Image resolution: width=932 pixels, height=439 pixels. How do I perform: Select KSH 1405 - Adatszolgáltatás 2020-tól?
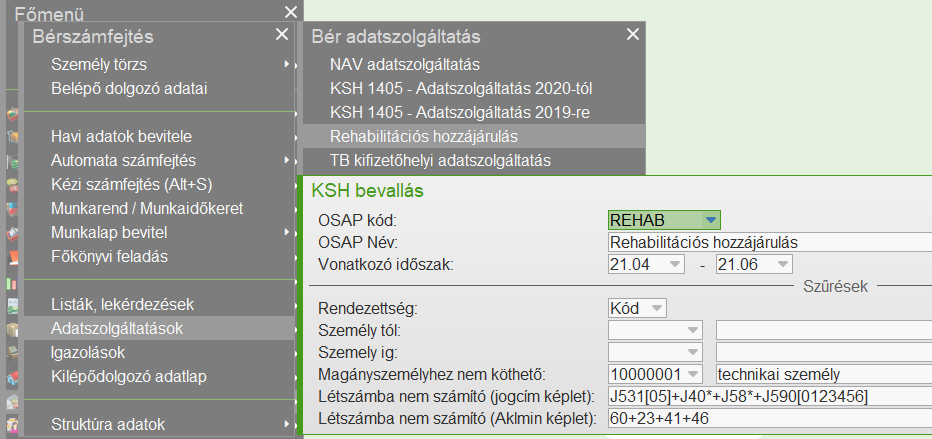(474, 89)
